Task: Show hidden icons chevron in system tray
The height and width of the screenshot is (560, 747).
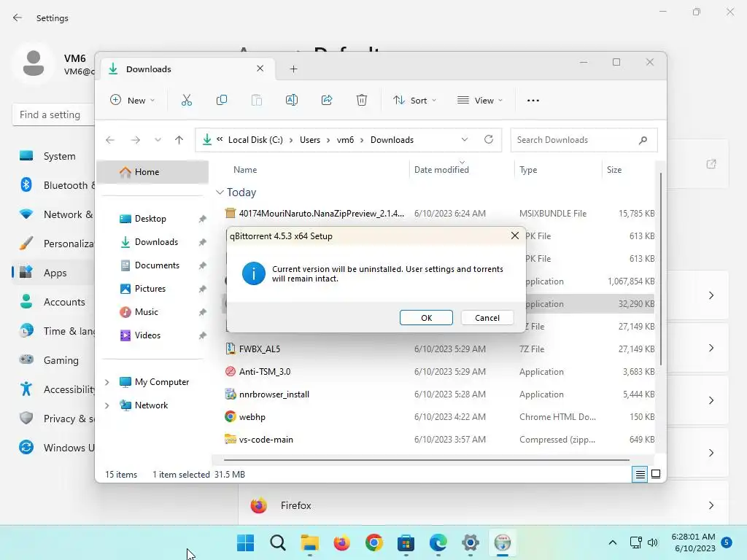Action: point(613,542)
